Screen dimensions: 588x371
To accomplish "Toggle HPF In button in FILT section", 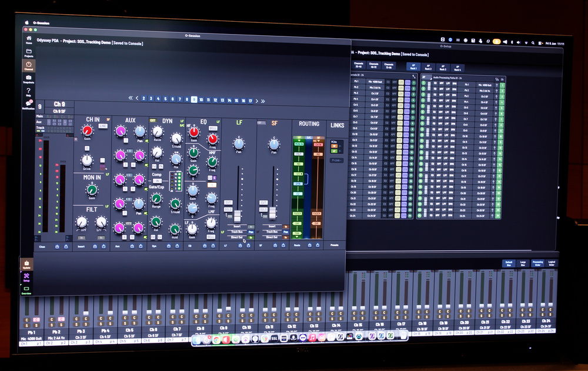I will pyautogui.click(x=81, y=238).
